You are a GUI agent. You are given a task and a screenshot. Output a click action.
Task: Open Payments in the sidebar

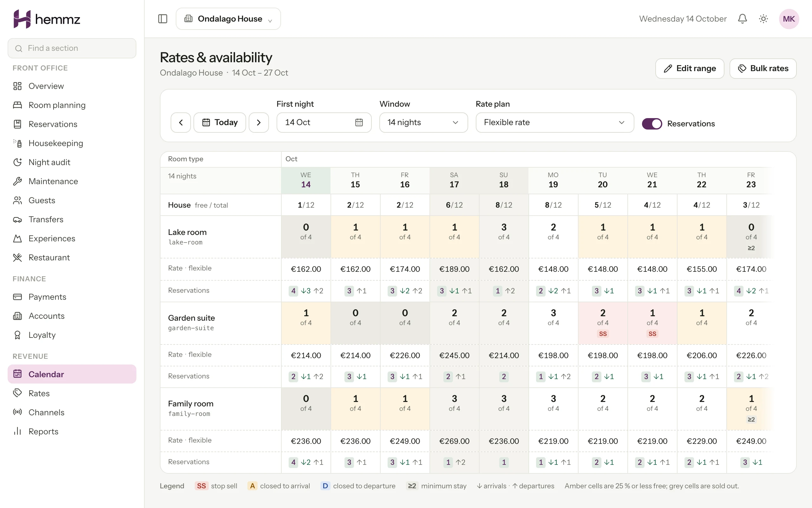72,297
